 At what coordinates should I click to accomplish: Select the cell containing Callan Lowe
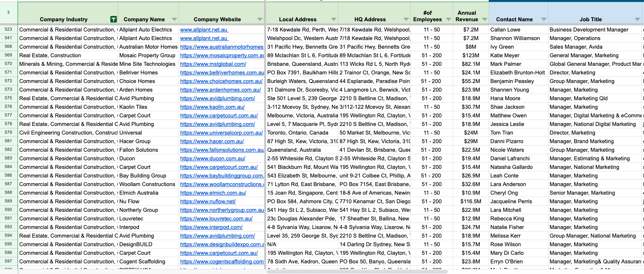519,29
